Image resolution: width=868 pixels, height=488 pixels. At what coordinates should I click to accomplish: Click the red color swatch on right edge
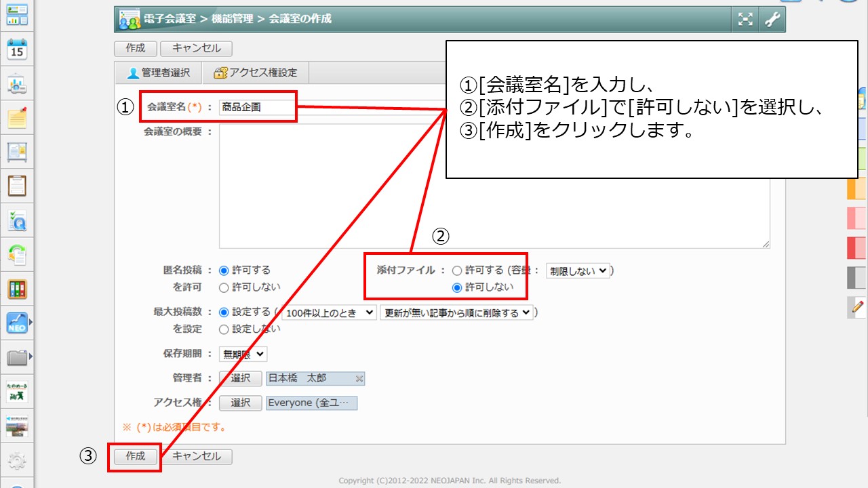point(857,248)
